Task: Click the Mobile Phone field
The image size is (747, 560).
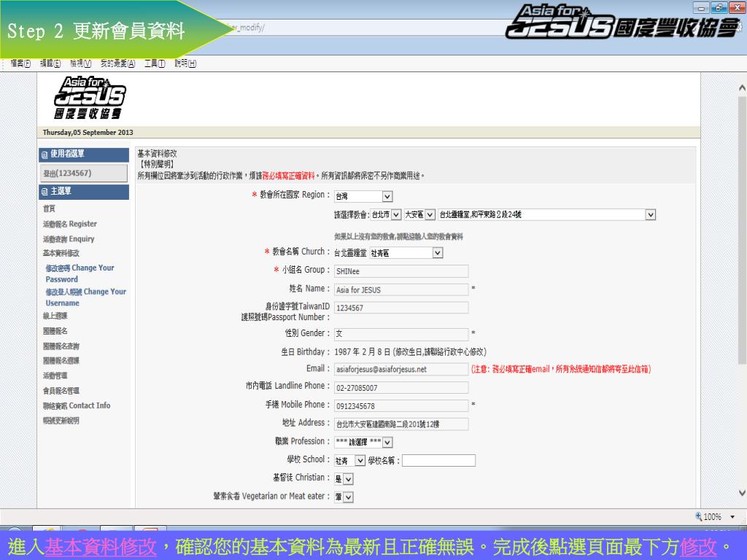Action: pos(401,405)
